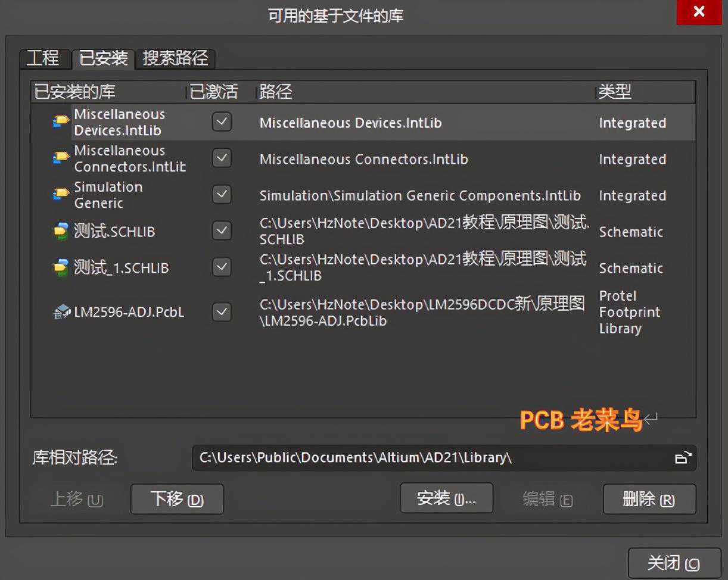This screenshot has height=580, width=728.
Task: Open the 安装 (I)... install button
Action: click(x=446, y=498)
